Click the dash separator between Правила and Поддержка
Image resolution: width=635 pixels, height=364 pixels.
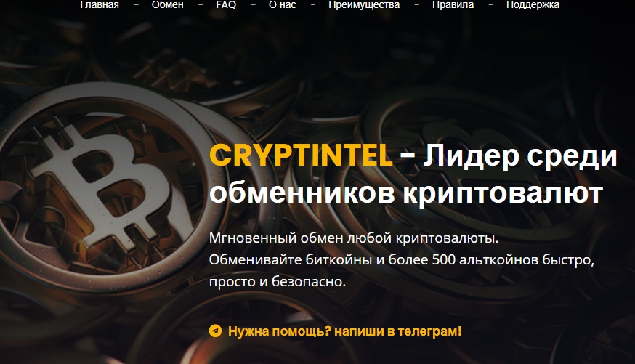491,5
